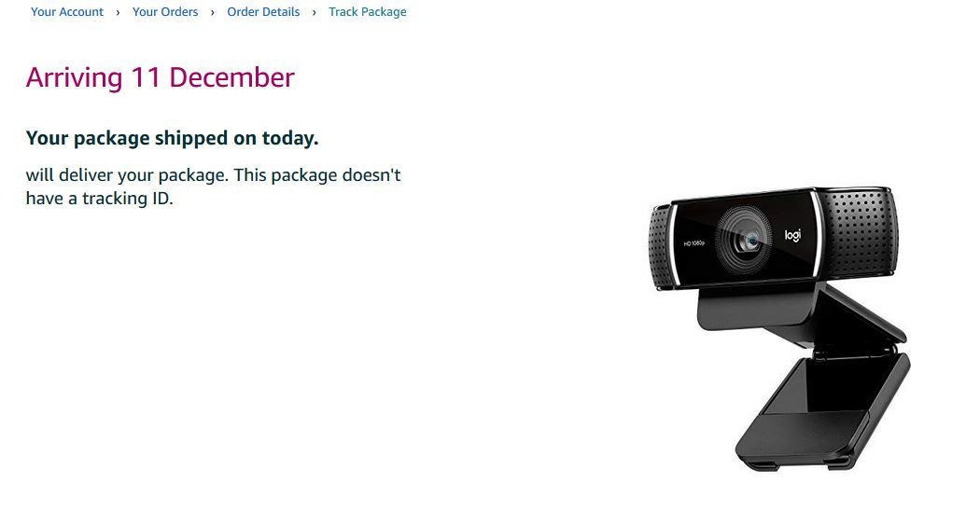Click the Arriving 11 December heading
This screenshot has height=525, width=980.
pyautogui.click(x=160, y=77)
